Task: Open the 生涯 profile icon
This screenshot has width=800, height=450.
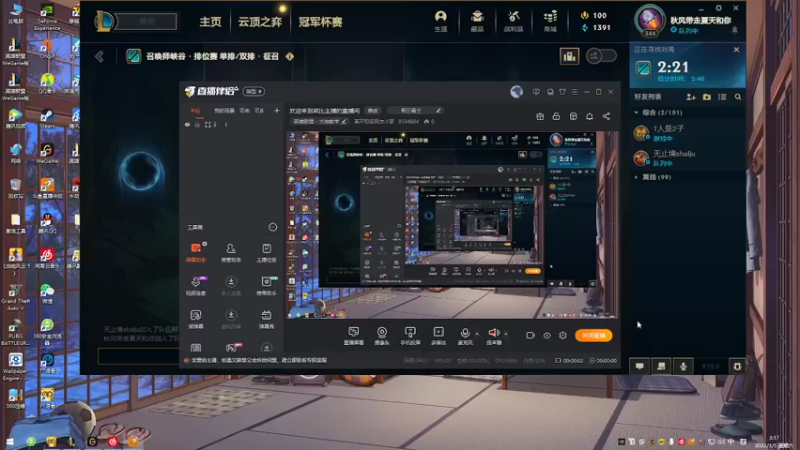Action: pyautogui.click(x=441, y=21)
